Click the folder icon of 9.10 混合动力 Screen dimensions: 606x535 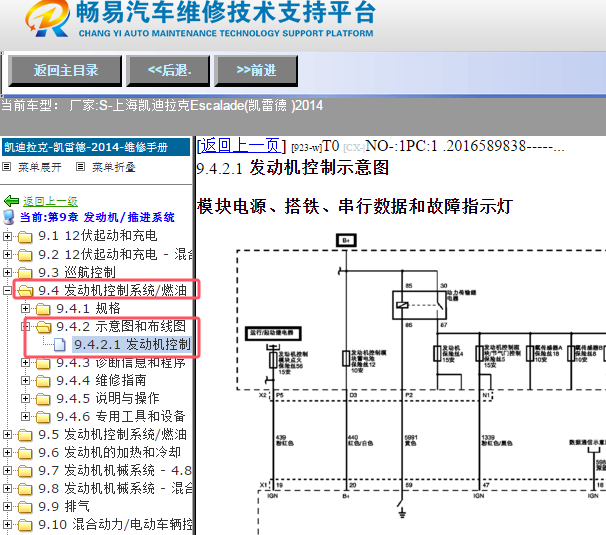coord(25,525)
